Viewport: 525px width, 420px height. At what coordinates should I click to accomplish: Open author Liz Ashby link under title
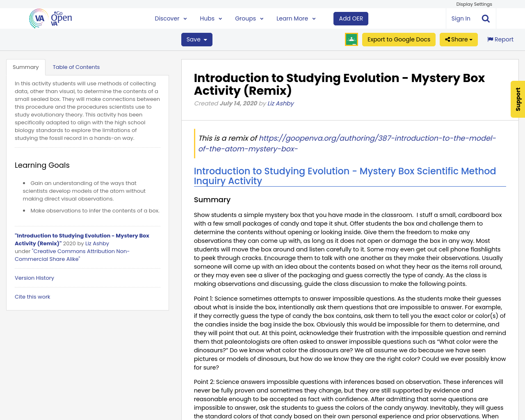click(281, 103)
